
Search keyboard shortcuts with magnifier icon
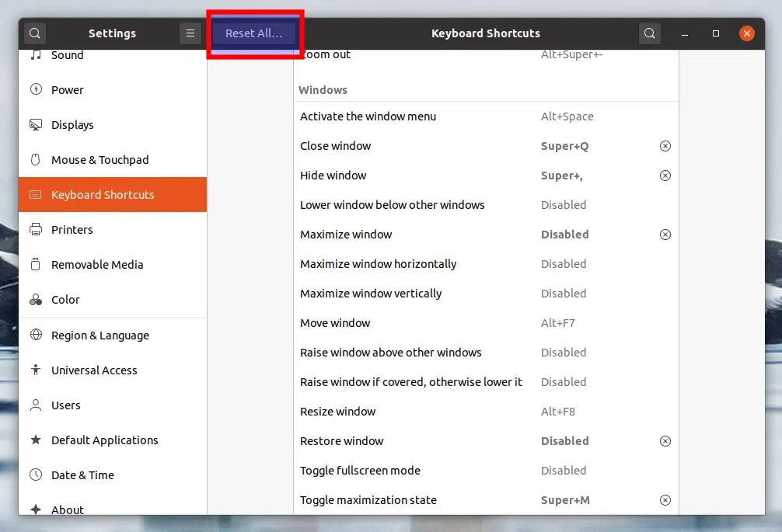pyautogui.click(x=650, y=33)
